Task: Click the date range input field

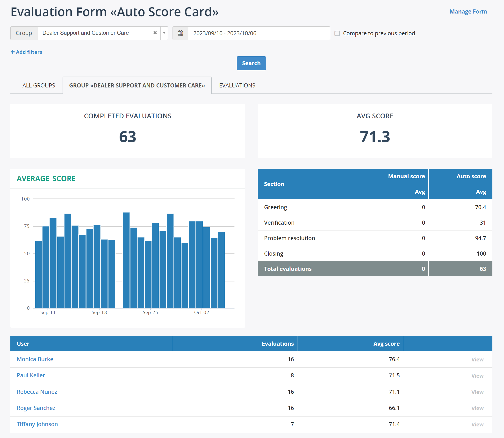Action: 257,33
